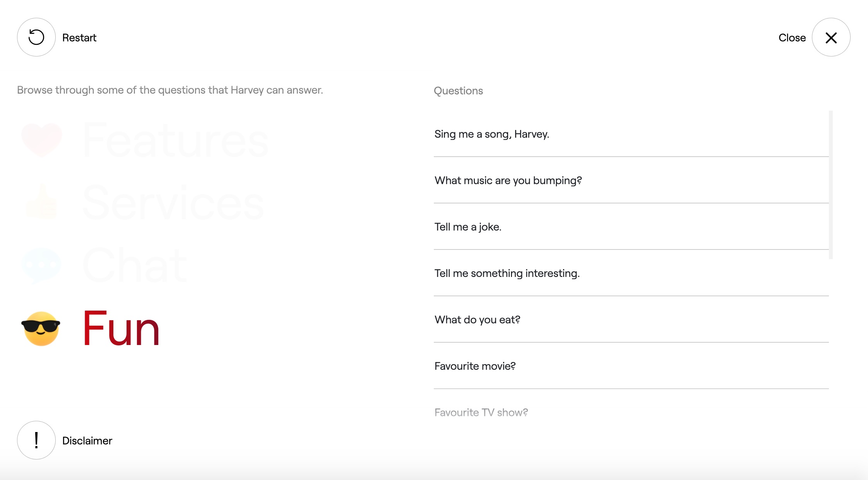Select the 'Tell me a joke.' question
The width and height of the screenshot is (868, 480).
pyautogui.click(x=631, y=227)
